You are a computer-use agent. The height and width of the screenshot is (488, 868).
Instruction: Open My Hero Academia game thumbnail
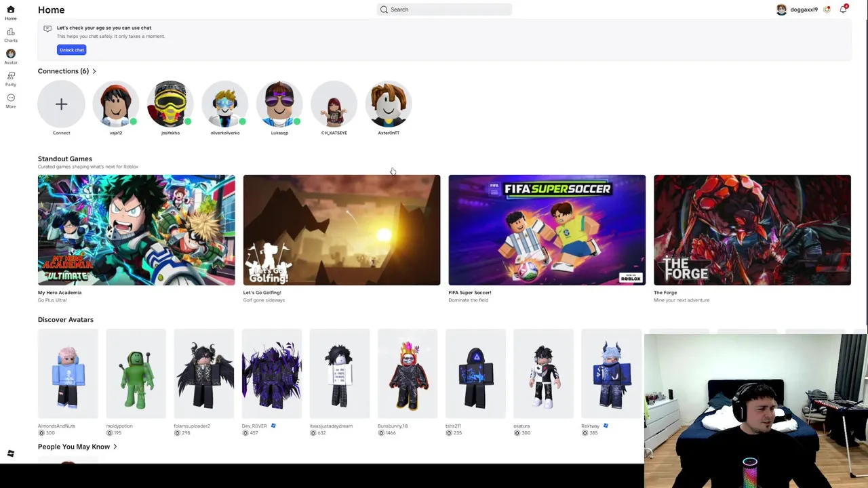(x=136, y=230)
